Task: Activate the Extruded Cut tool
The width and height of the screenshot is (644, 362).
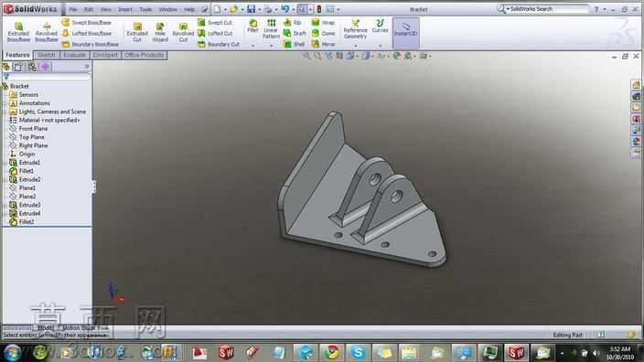Action: click(137, 32)
